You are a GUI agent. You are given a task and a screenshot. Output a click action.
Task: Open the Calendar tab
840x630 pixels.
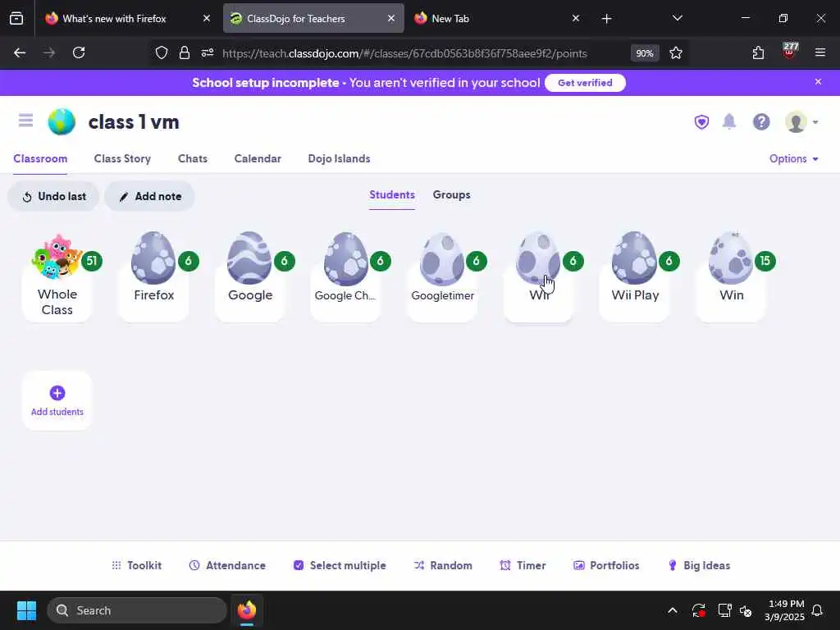[257, 158]
